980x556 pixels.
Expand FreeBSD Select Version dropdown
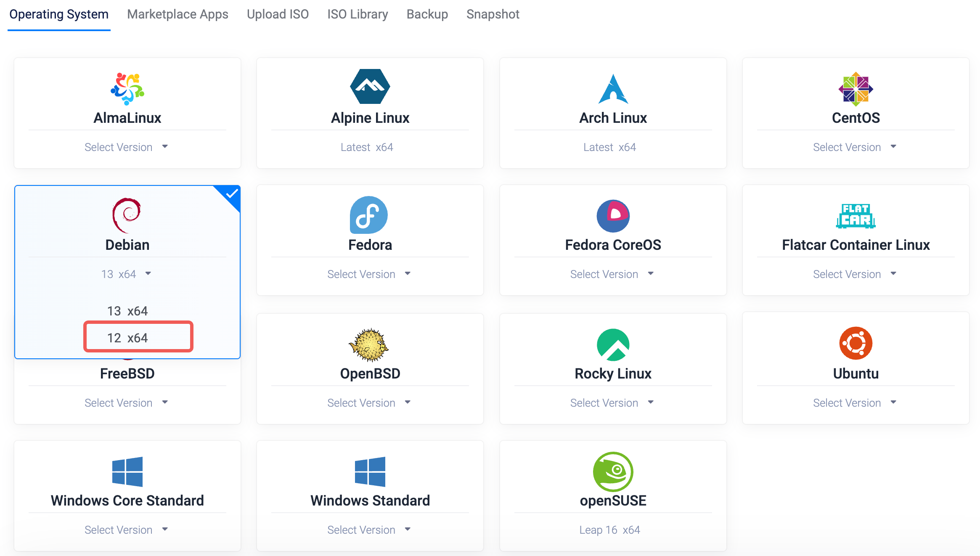[127, 403]
